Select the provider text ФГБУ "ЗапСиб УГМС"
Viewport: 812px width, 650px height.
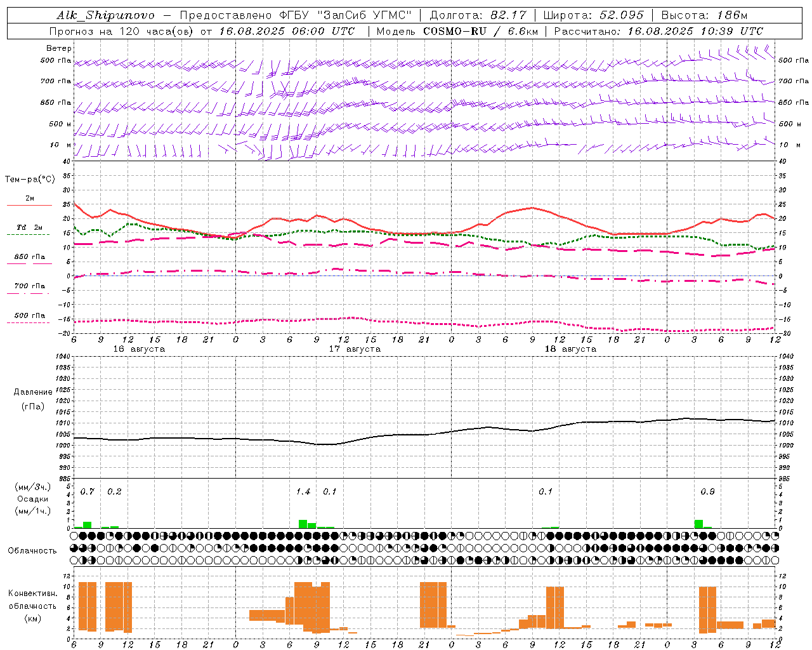345,15
